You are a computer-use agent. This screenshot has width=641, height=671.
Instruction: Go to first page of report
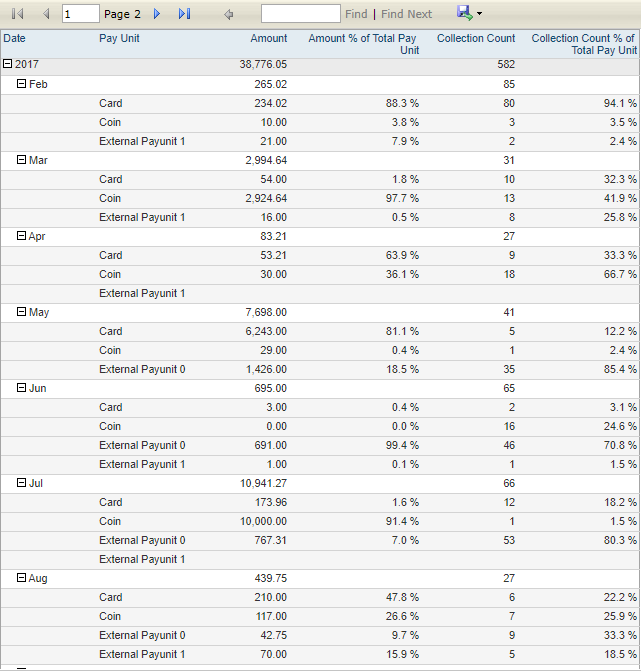pyautogui.click(x=18, y=14)
